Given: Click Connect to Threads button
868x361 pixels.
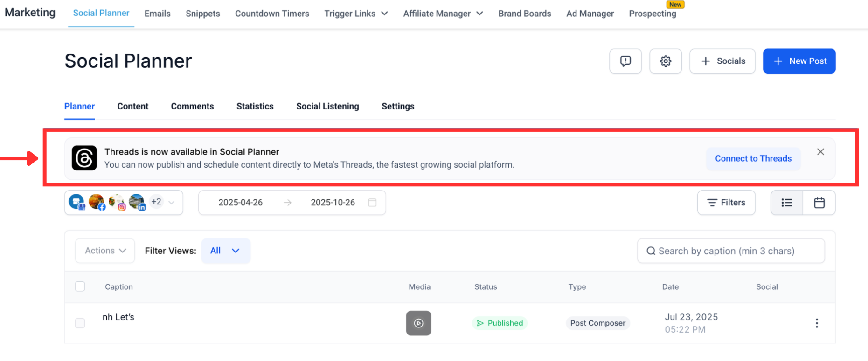Looking at the screenshot, I should 753,158.
